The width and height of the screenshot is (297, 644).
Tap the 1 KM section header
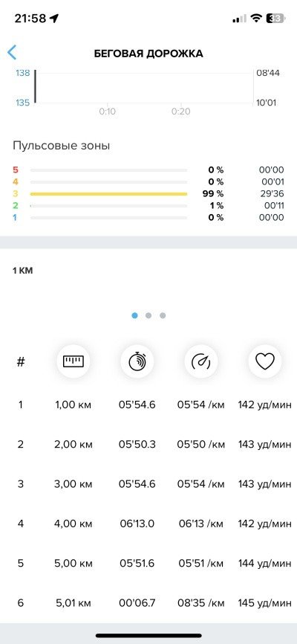point(22,271)
